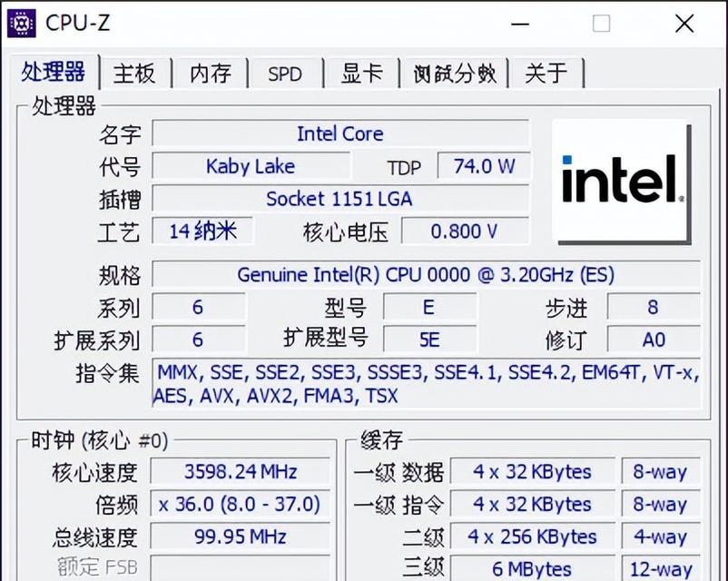
Task: Click the 时钟 (核心 #0) group title
Action: pos(99,440)
